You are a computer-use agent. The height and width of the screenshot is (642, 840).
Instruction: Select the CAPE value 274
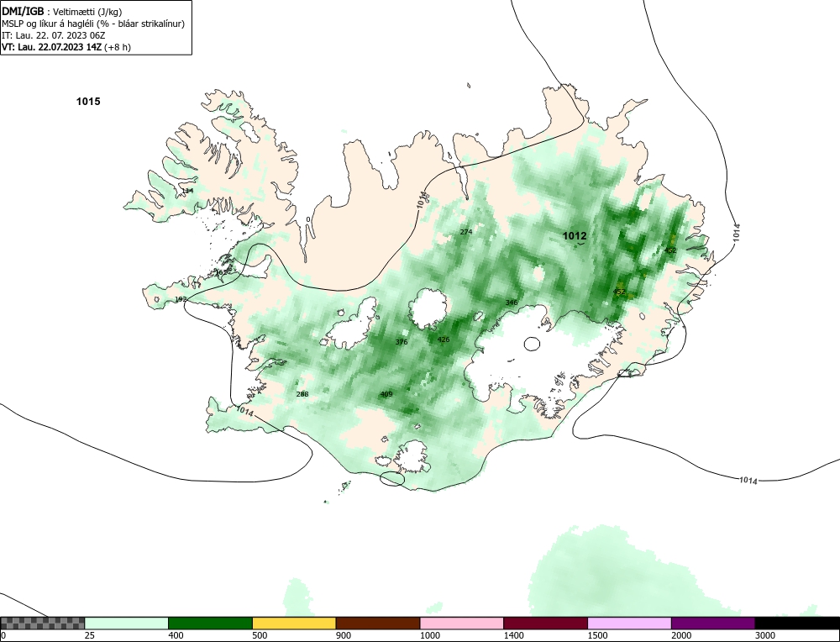click(x=466, y=232)
